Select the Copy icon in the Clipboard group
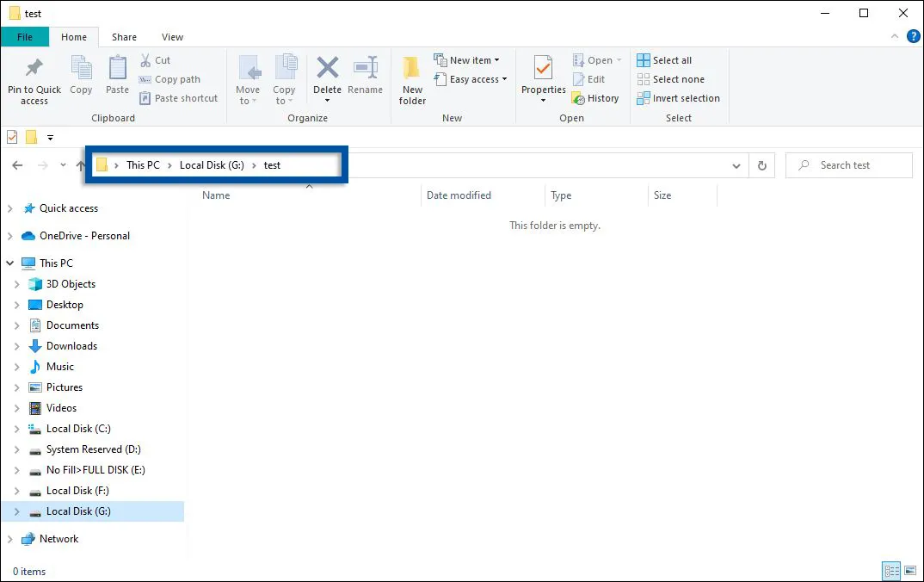The height and width of the screenshot is (582, 924). (81, 77)
